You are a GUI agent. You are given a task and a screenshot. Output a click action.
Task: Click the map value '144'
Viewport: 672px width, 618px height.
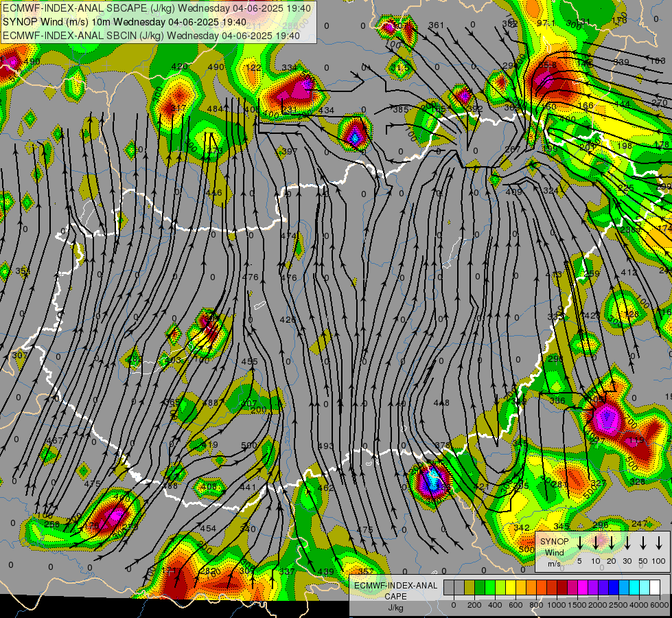(623, 104)
